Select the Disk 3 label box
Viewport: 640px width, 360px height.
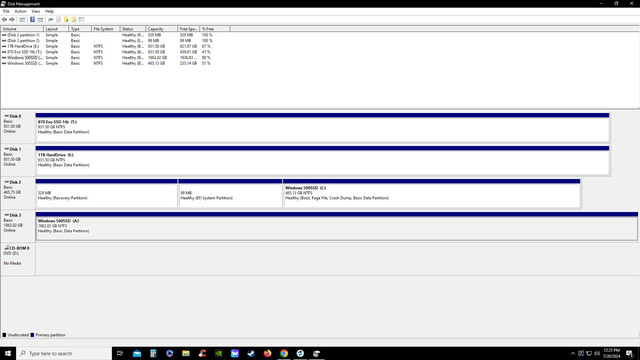tap(18, 227)
